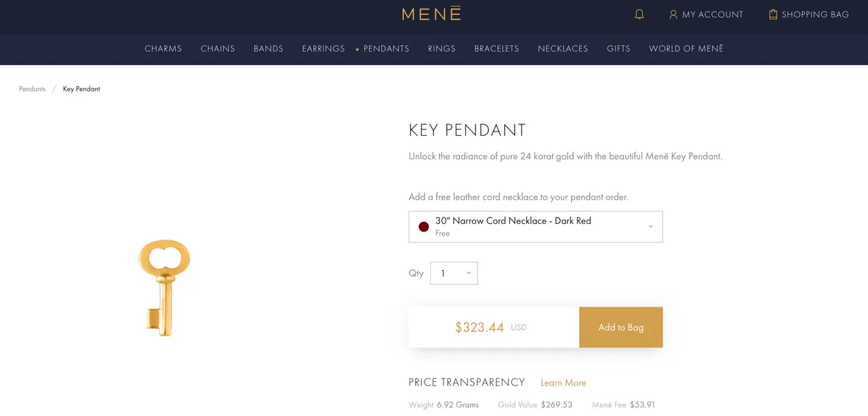
Task: Expand the cord necklace dropdown arrow
Action: 650,227
